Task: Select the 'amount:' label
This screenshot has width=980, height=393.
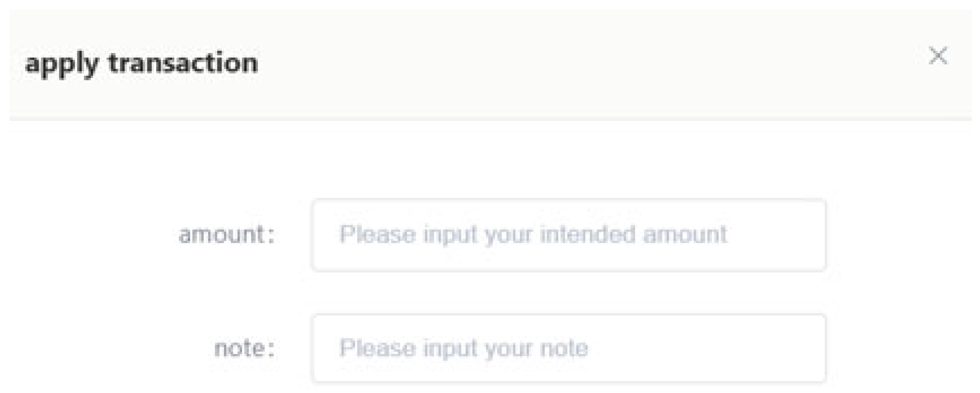Action: pos(227,234)
